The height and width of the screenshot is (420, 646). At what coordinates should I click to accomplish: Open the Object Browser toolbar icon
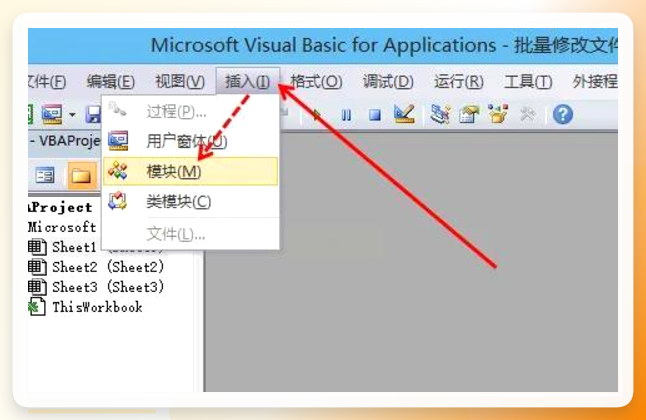point(498,114)
